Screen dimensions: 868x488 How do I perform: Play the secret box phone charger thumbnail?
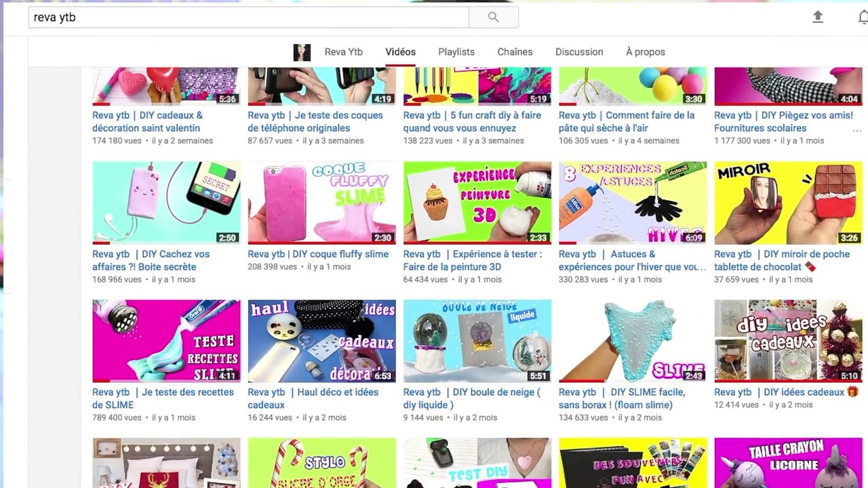tap(166, 203)
